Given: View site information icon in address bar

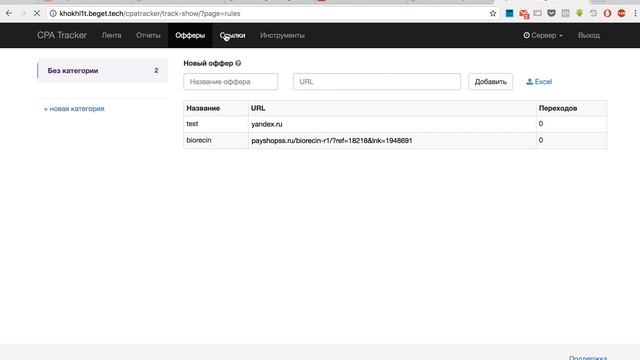Looking at the screenshot, I should tap(53, 13).
